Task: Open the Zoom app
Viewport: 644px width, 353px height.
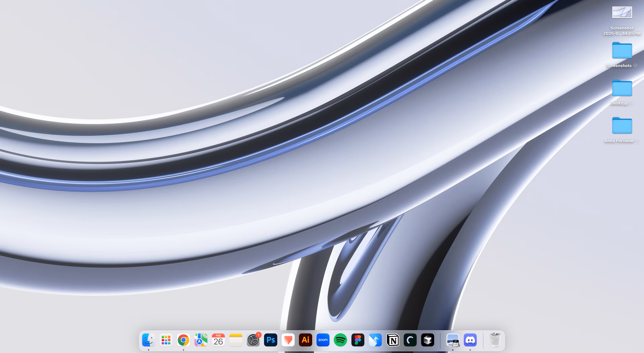Action: point(323,340)
